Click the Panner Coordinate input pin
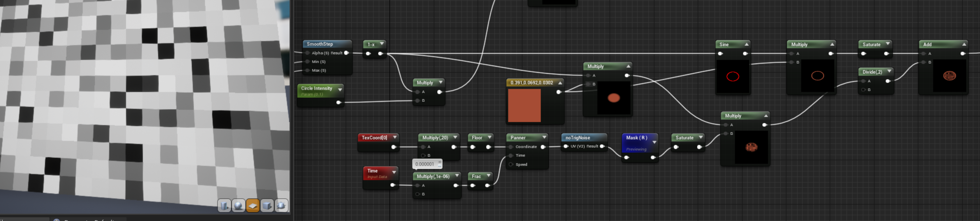980x221 pixels. point(511,147)
